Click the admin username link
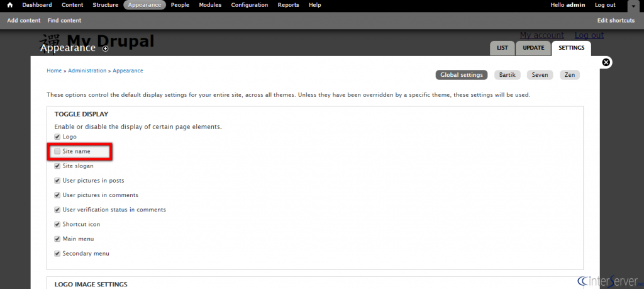Screen dimensions: 644x289 point(575,5)
